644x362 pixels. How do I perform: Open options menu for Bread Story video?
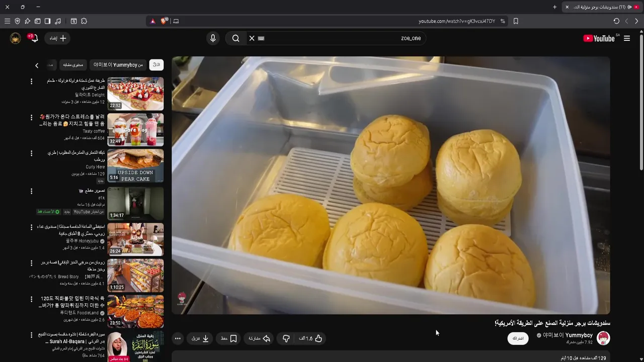(31, 262)
